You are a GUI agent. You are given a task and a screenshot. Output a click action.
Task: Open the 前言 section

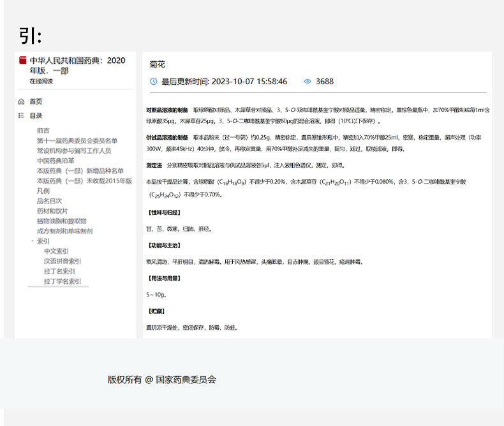43,130
